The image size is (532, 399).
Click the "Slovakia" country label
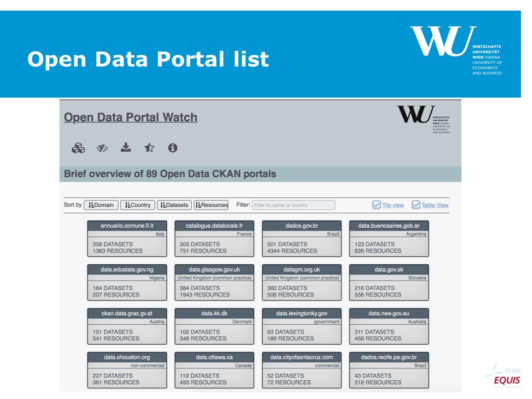pyautogui.click(x=417, y=278)
